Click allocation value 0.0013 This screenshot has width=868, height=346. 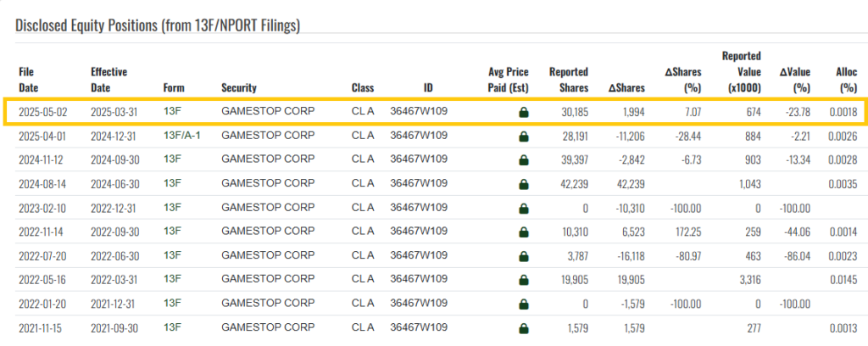tap(843, 329)
